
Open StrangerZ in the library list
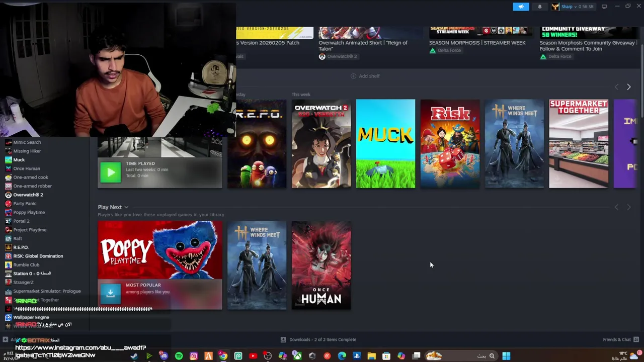point(23,282)
